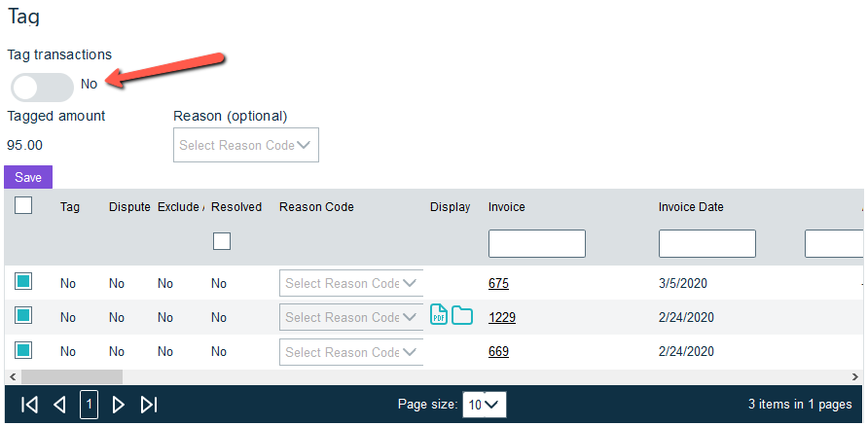Click the Save button
The width and height of the screenshot is (868, 426).
click(x=28, y=177)
